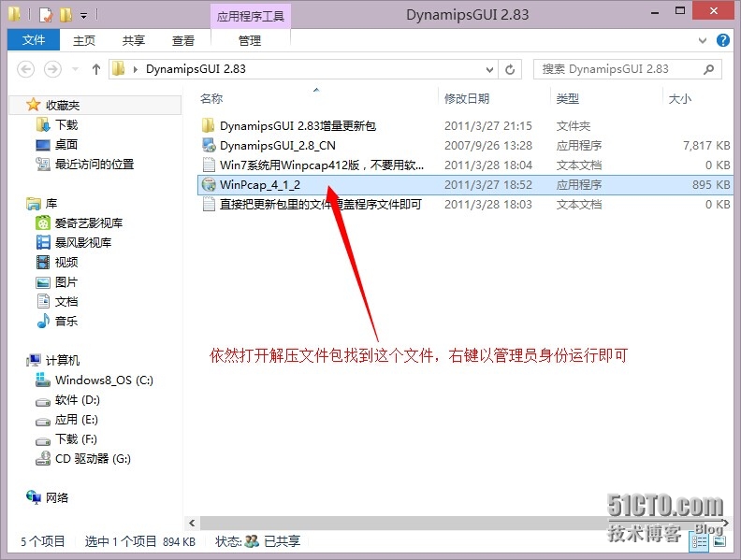Click the search magnifier icon
The image size is (741, 560).
[708, 69]
